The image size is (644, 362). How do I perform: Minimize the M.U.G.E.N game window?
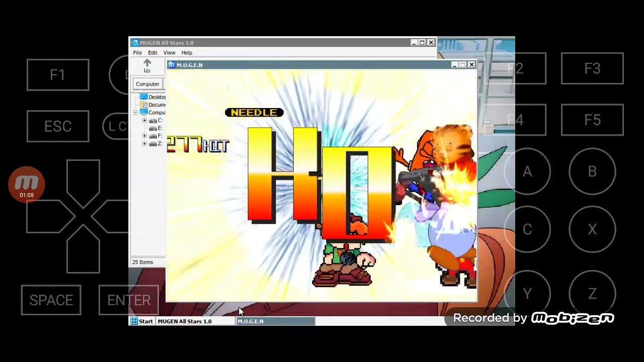click(x=454, y=65)
